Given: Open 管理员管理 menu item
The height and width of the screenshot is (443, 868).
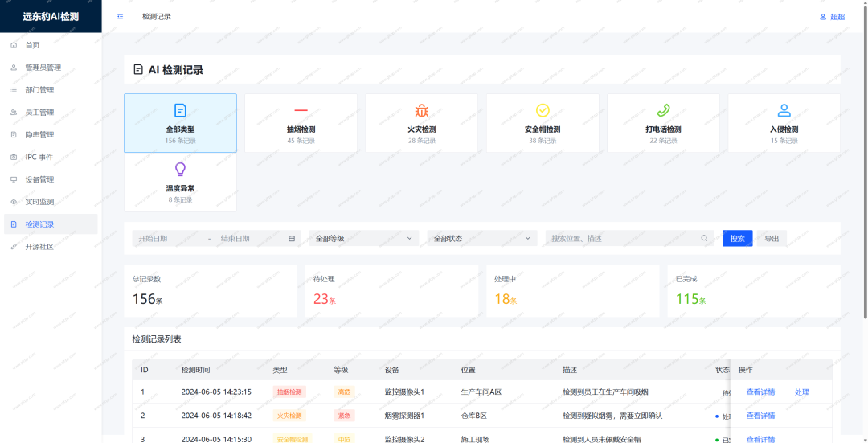Looking at the screenshot, I should coord(51,68).
